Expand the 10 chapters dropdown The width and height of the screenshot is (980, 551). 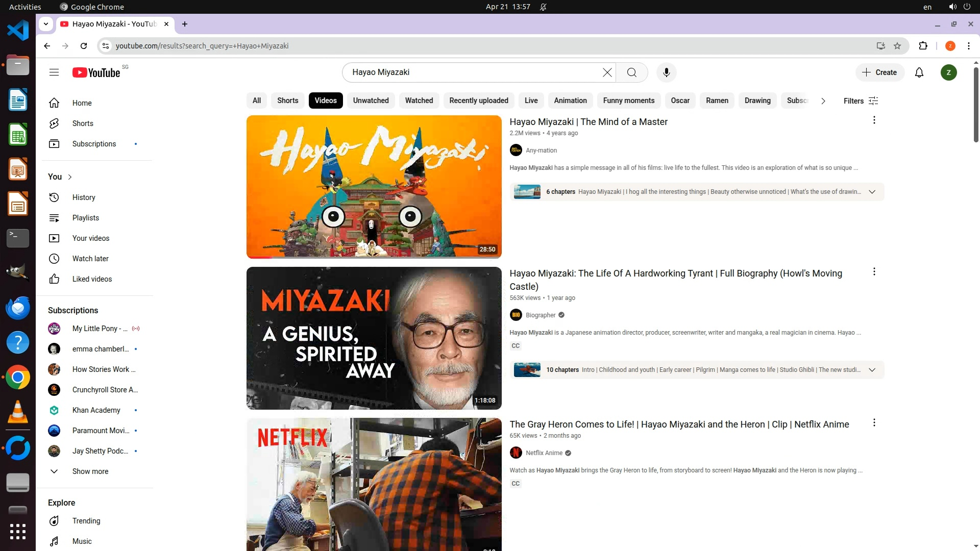(x=872, y=370)
